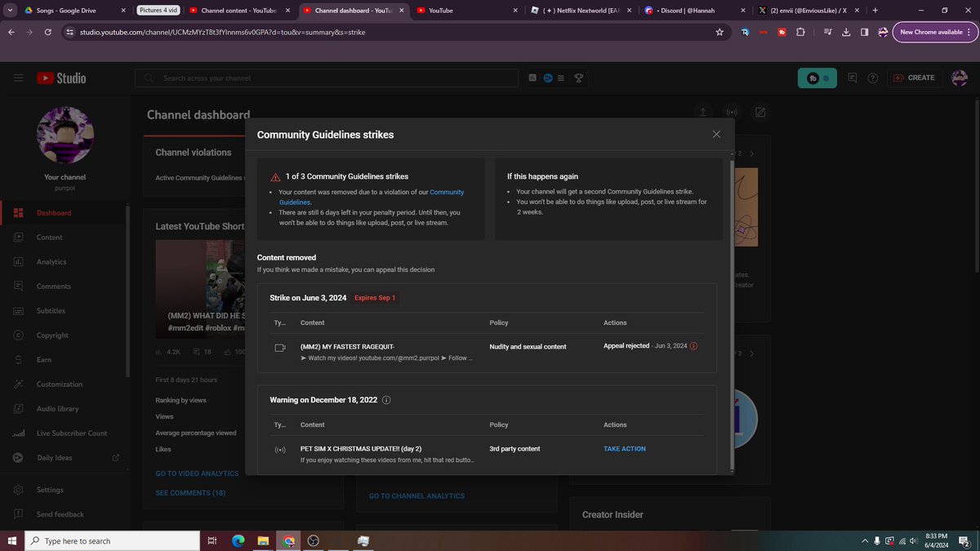Screen dimensions: 980x551
Task: Click the Audio library icon in the sidebar
Action: coord(18,409)
